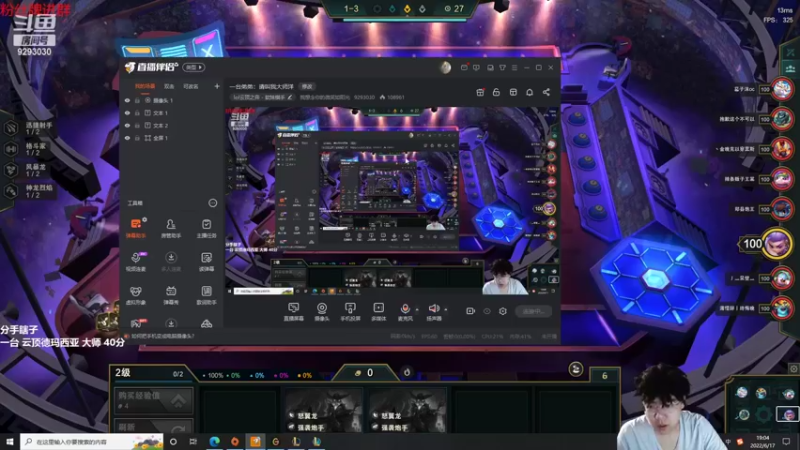Open the 弹幕助手 tool in toolbox
Viewport: 800px width, 450px height.
pos(136,228)
